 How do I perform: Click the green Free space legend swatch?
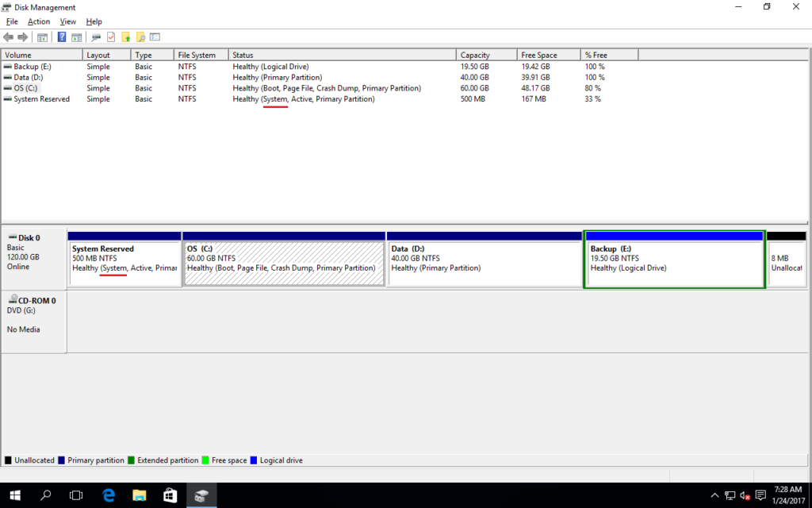click(x=205, y=460)
